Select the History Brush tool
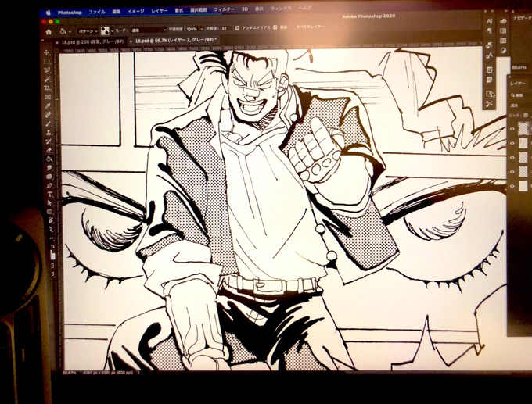 pyautogui.click(x=49, y=141)
